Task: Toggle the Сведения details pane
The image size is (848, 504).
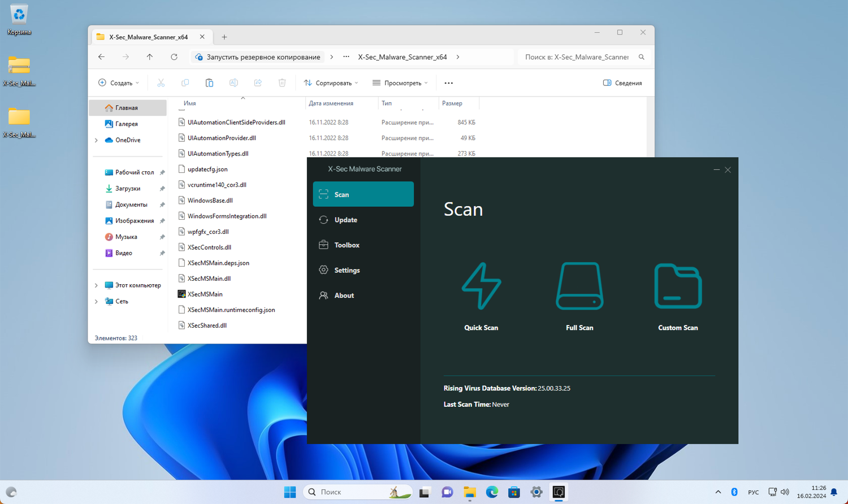Action: [622, 83]
